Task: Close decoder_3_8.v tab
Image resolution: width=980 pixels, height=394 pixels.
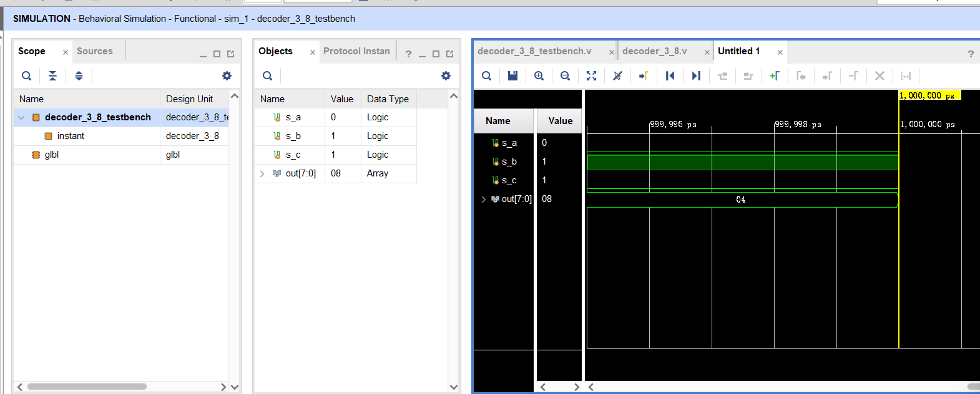Action: pos(707,52)
